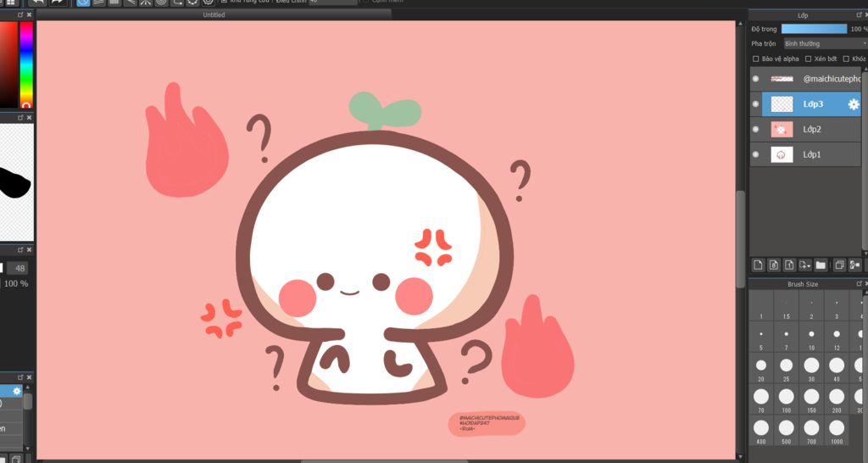Select the @maichicutepho layer name
Screen dimensions: 868x463
832,79
